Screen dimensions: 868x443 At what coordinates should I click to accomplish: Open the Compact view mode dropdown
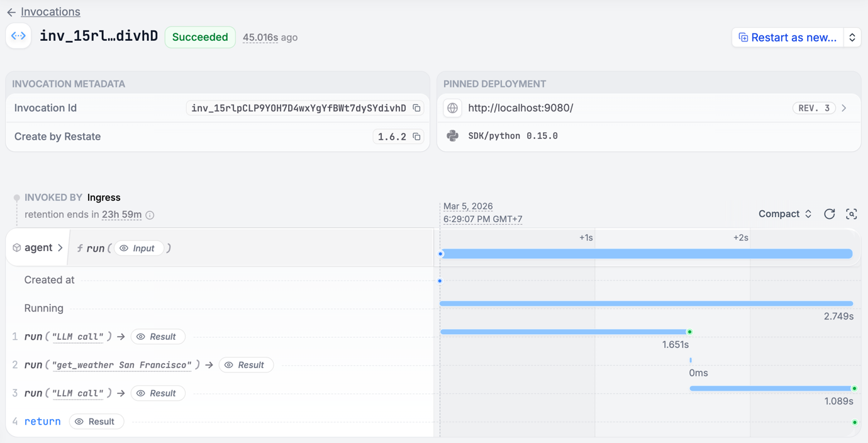(785, 214)
